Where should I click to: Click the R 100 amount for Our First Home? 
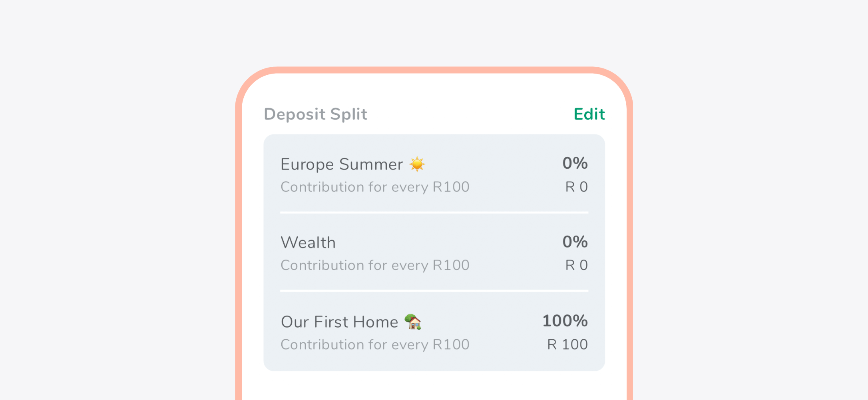(567, 344)
